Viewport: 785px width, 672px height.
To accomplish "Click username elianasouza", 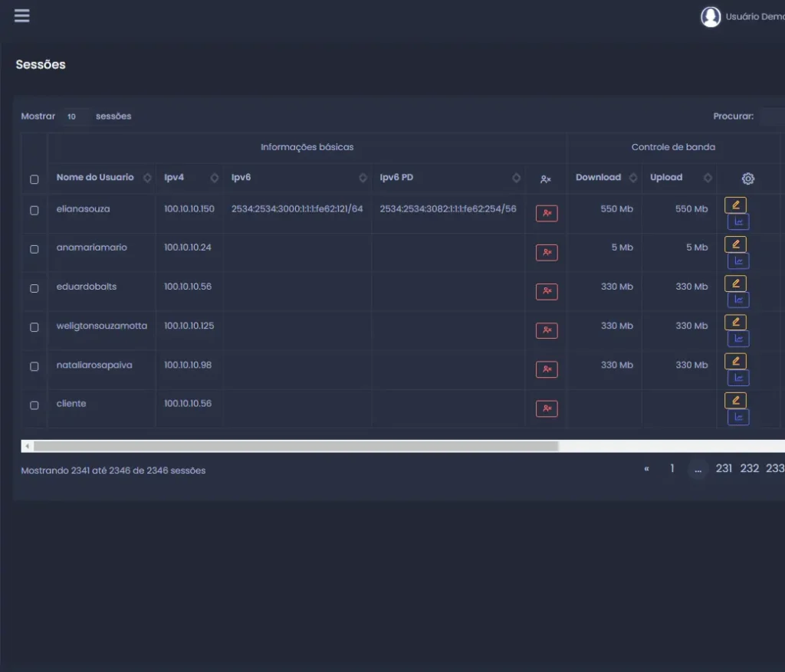I will point(83,209).
